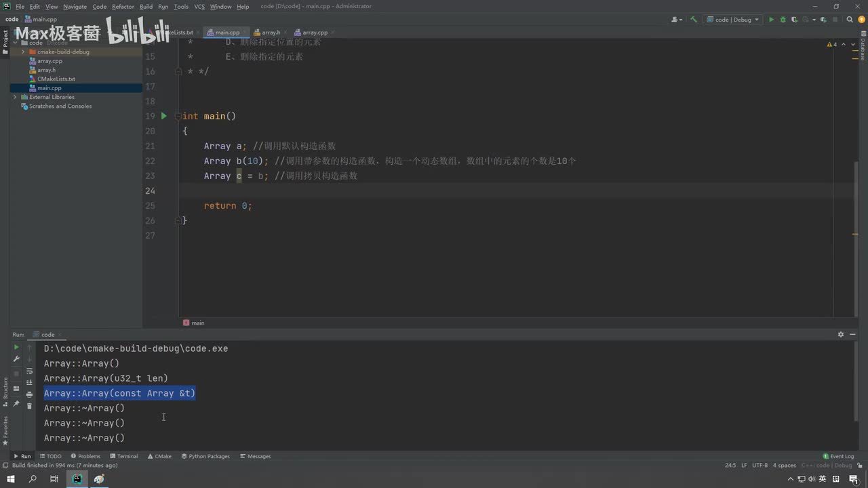Image resolution: width=868 pixels, height=488 pixels.
Task: Click UTF-8 encoding in status bar
Action: pyautogui.click(x=759, y=466)
